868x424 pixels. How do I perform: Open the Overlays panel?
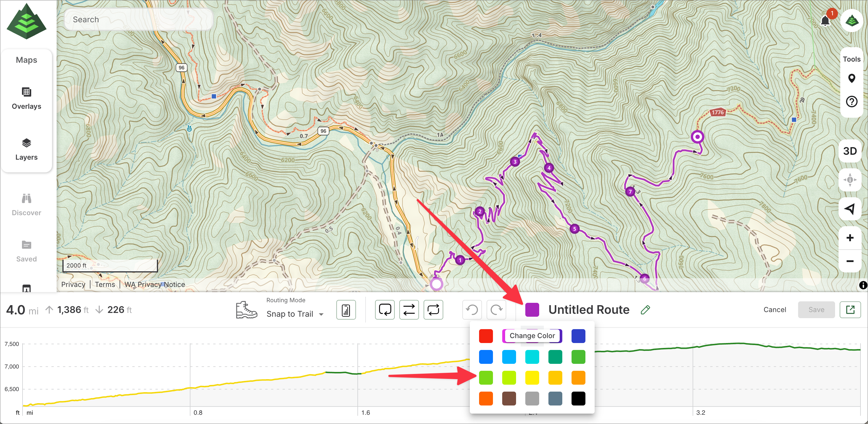(26, 98)
